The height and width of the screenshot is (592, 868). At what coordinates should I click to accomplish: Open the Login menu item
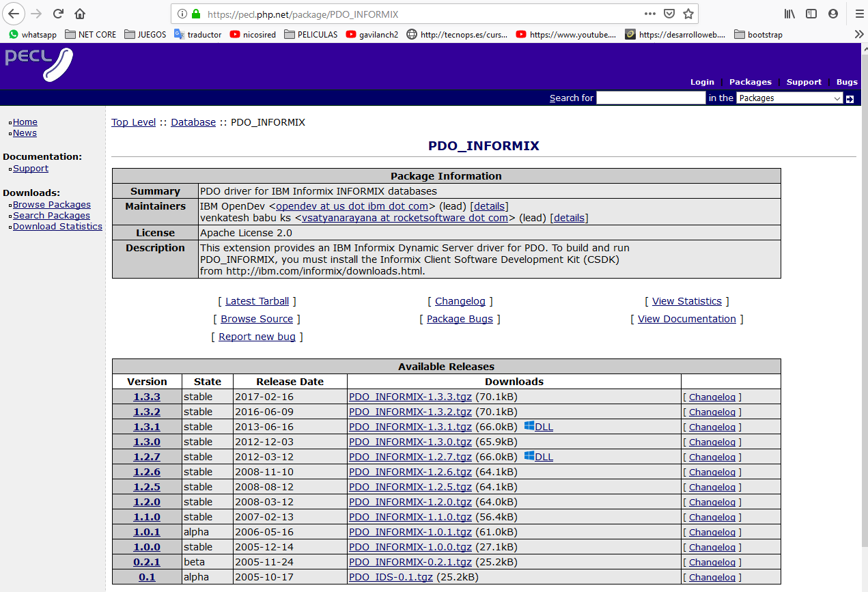click(x=702, y=82)
